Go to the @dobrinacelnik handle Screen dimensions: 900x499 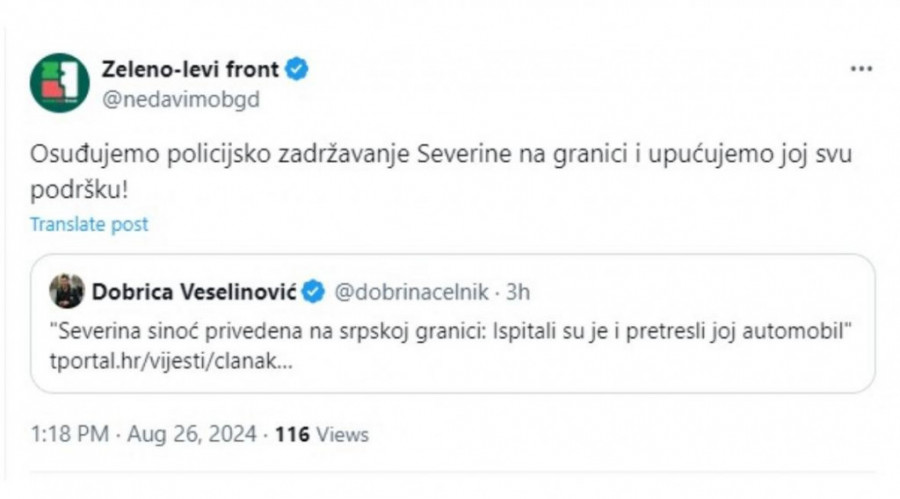click(x=412, y=292)
